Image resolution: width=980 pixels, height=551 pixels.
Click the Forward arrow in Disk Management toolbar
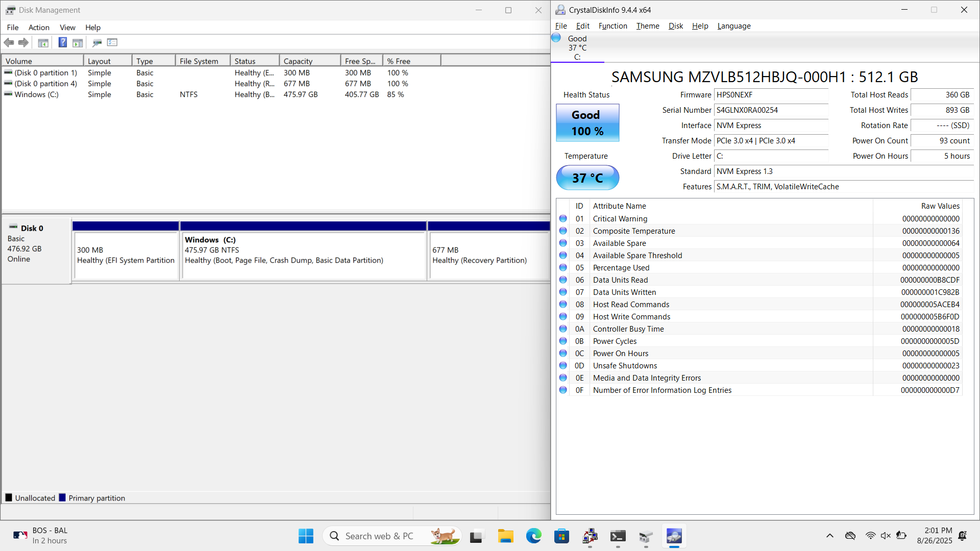click(23, 43)
